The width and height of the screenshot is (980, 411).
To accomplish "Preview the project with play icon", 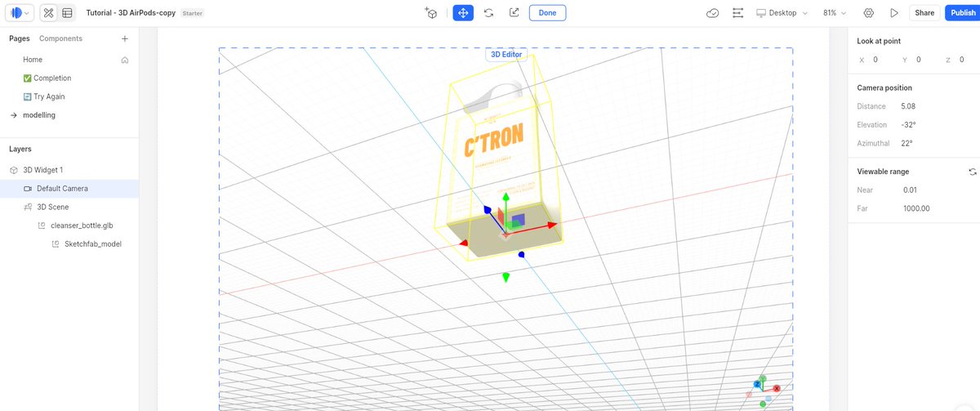I will point(894,13).
